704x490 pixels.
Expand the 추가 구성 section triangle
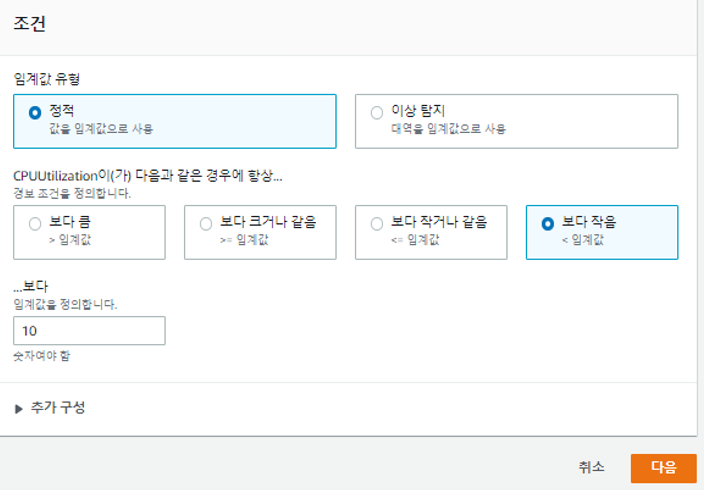(x=18, y=409)
